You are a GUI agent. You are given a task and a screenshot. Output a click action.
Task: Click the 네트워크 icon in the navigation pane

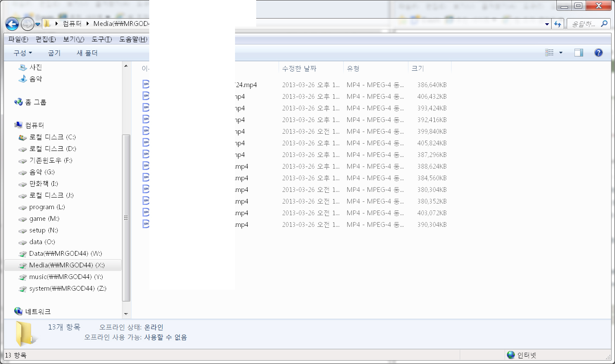pyautogui.click(x=19, y=311)
